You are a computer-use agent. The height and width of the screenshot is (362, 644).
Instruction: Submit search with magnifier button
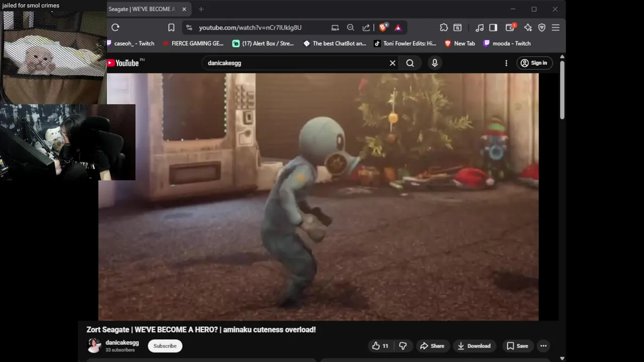pyautogui.click(x=410, y=63)
